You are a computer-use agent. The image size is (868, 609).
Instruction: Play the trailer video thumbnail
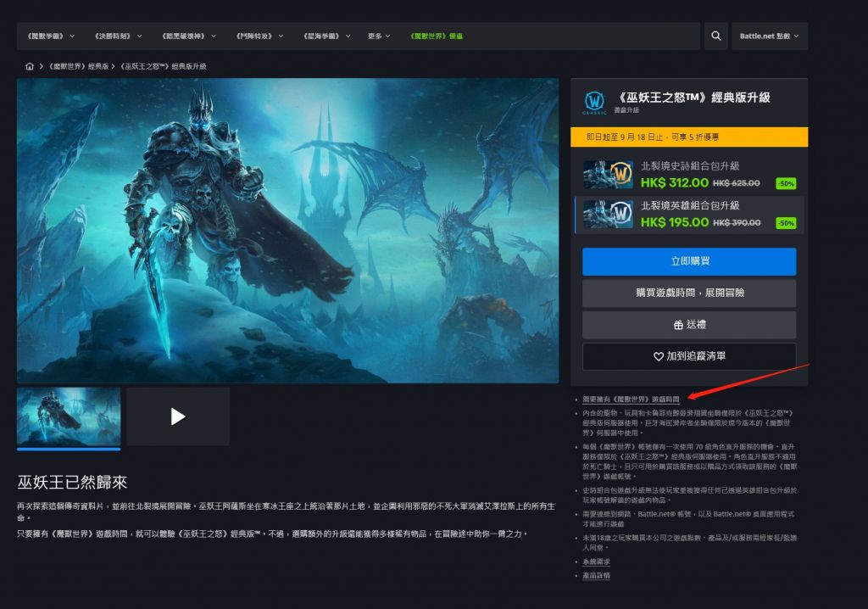click(178, 416)
